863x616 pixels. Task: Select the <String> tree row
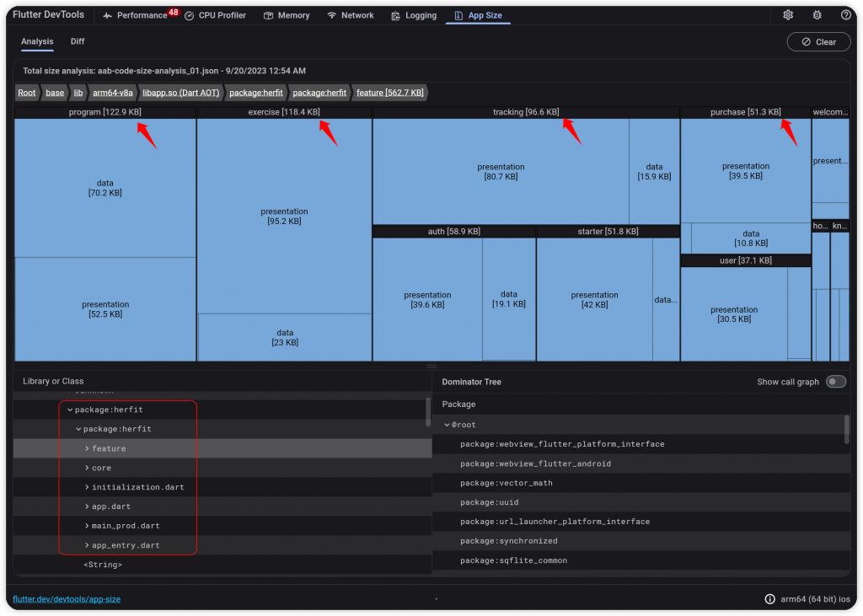(222, 565)
